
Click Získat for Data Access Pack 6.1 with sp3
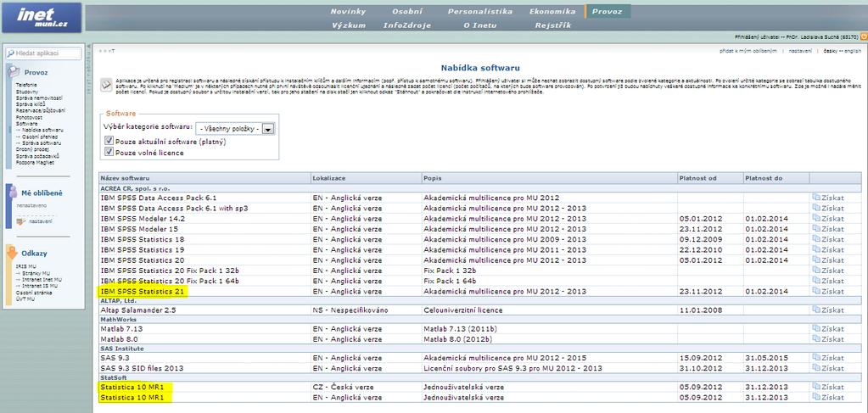click(829, 208)
